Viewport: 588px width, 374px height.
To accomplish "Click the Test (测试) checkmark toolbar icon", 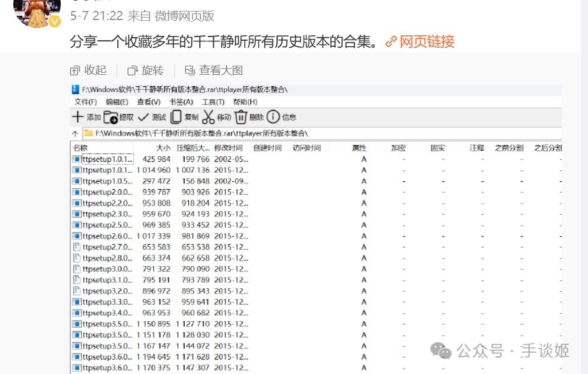I will 143,117.
